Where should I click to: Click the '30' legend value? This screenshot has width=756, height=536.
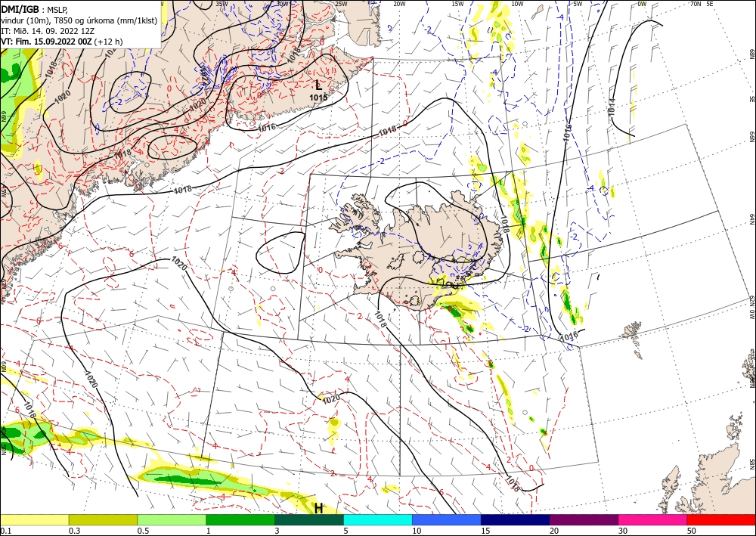click(623, 531)
